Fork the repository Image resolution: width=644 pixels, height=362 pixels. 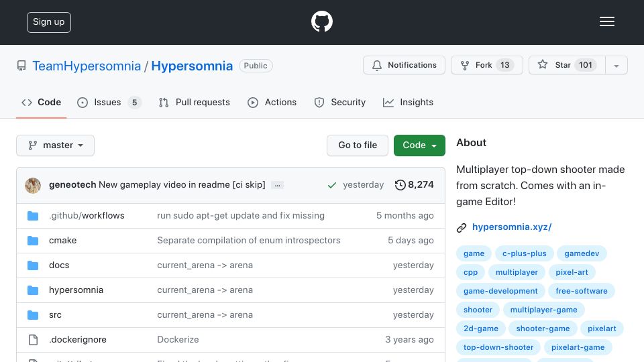tap(487, 65)
